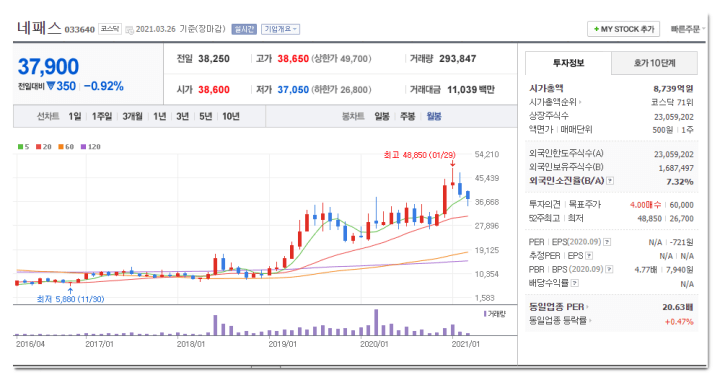Click the 코스닥 71위 rank value
Image resolution: width=720 pixels, height=380 pixels.
pos(673,102)
